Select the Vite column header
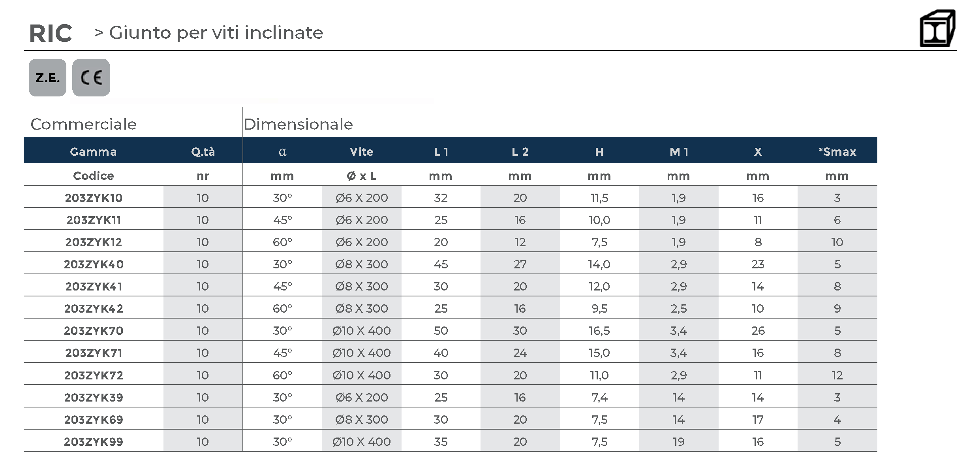This screenshot has height=464, width=980. [x=361, y=152]
